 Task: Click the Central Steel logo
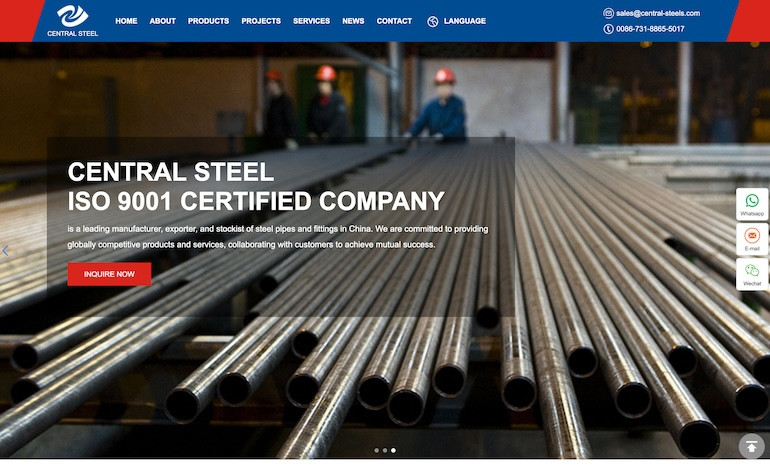73,21
